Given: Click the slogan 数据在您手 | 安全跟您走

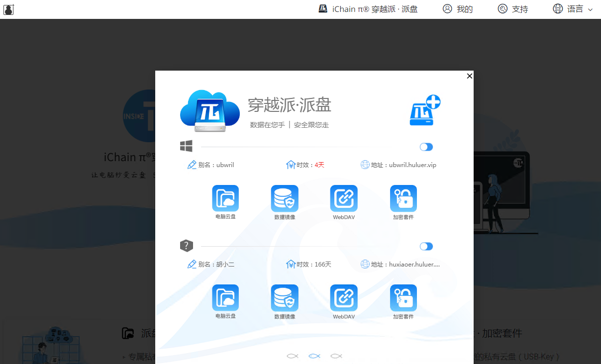Looking at the screenshot, I should (290, 125).
